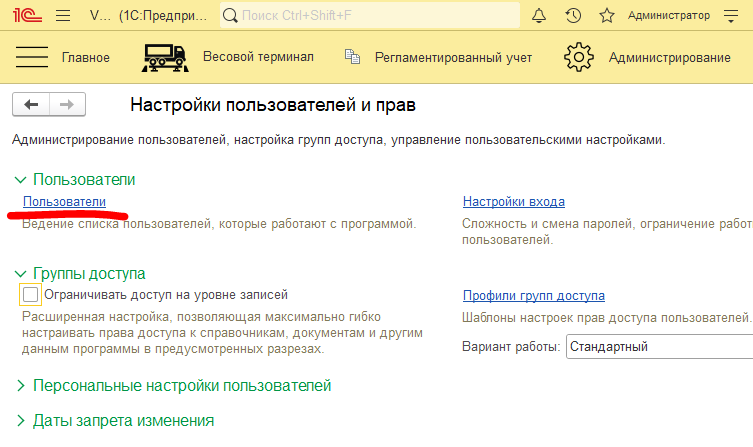Viewport: 753px width, 447px height.
Task: Open the Вариант работы combo box
Action: (658, 347)
